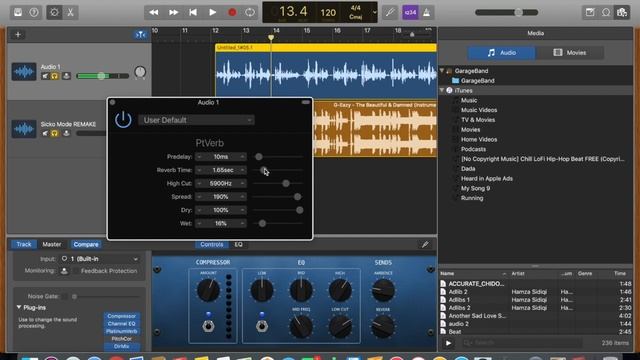Click the pencil icon in Smart Controls
Screen dimensions: 640x360
[425, 244]
